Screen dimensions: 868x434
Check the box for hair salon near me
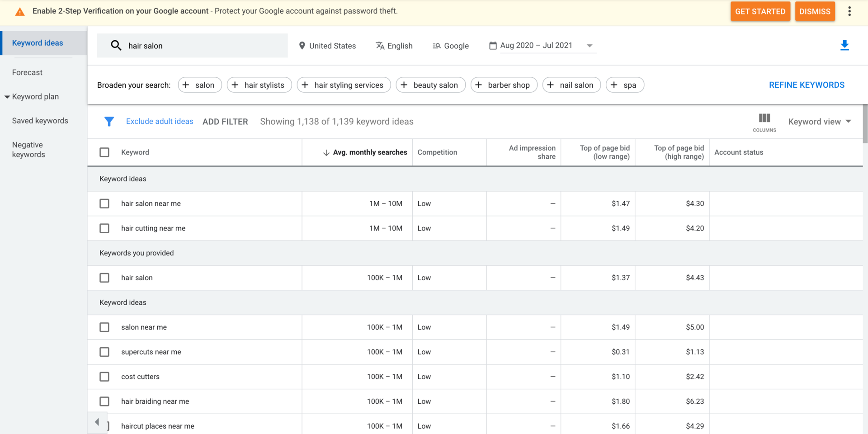click(104, 203)
